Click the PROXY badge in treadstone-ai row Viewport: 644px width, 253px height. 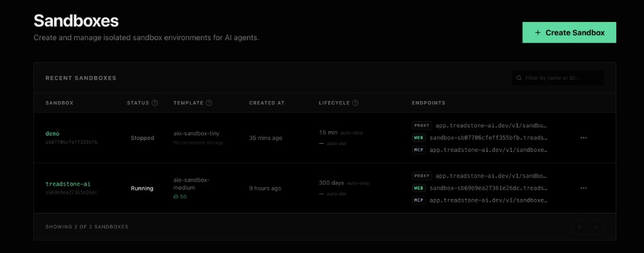(422, 176)
